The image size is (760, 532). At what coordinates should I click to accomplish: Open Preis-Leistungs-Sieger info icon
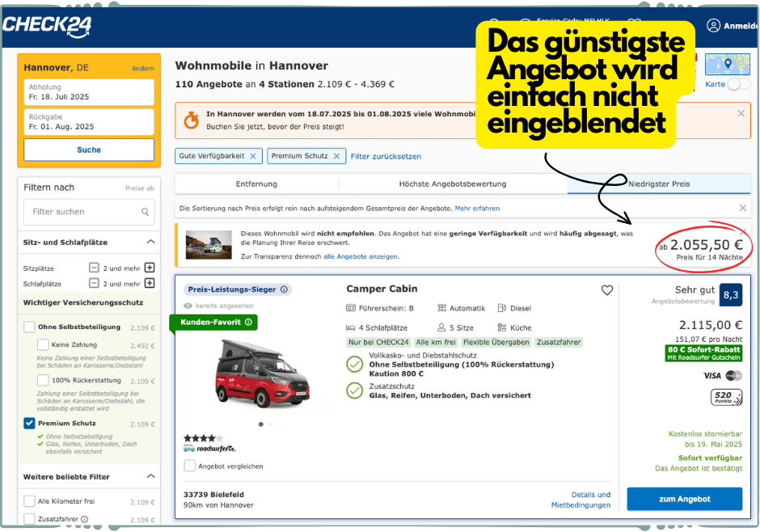tap(284, 289)
